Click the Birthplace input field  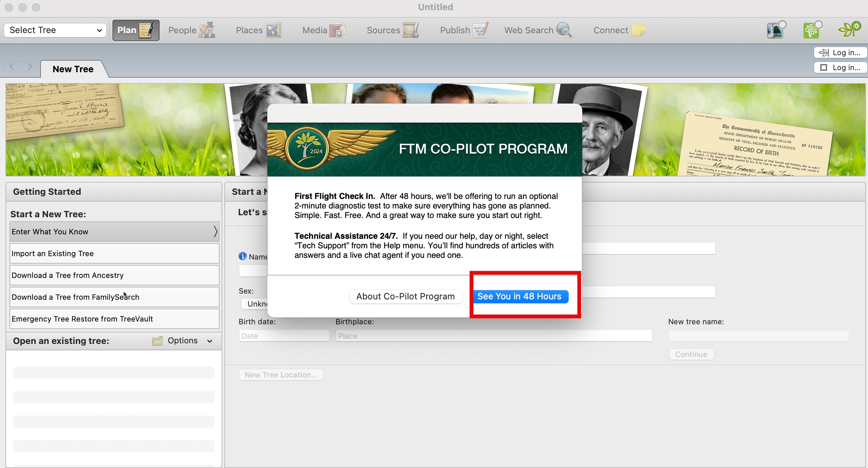point(493,336)
